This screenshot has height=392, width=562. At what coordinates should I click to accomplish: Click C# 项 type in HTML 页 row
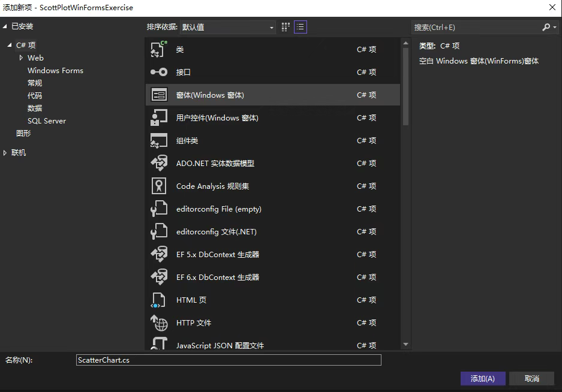[x=366, y=300]
